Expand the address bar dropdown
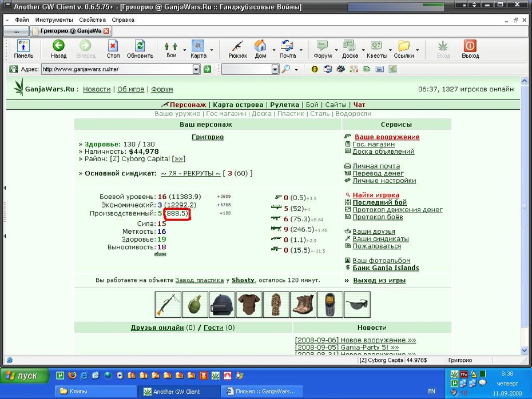 point(196,69)
